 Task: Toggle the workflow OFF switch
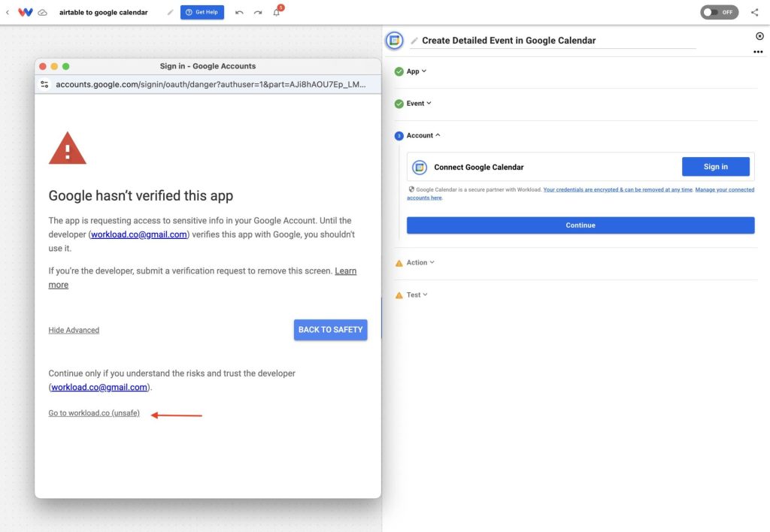coord(719,12)
